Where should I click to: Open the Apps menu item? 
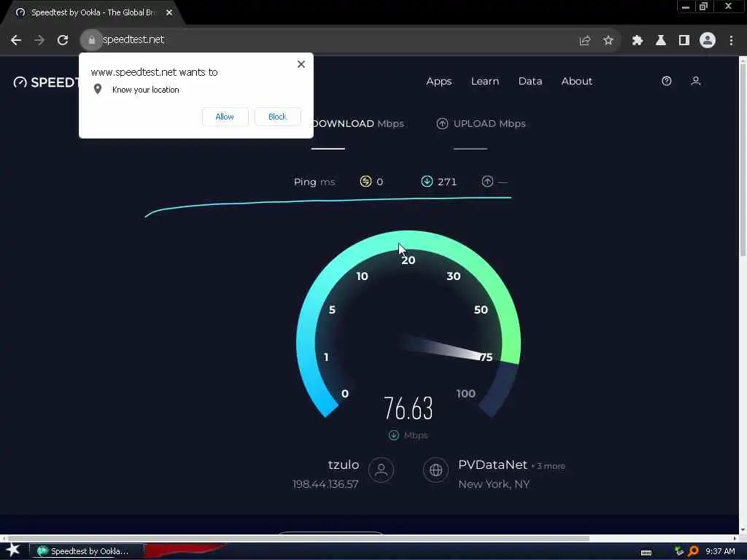(x=438, y=82)
